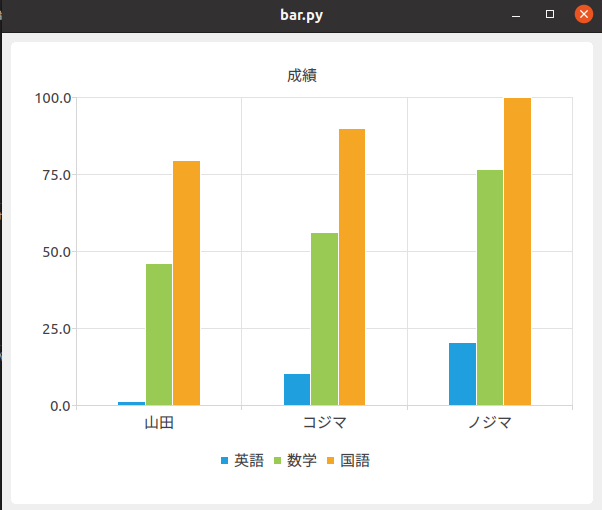This screenshot has height=510, width=602.
Task: Maximize the bar.py window
Action: [550, 15]
